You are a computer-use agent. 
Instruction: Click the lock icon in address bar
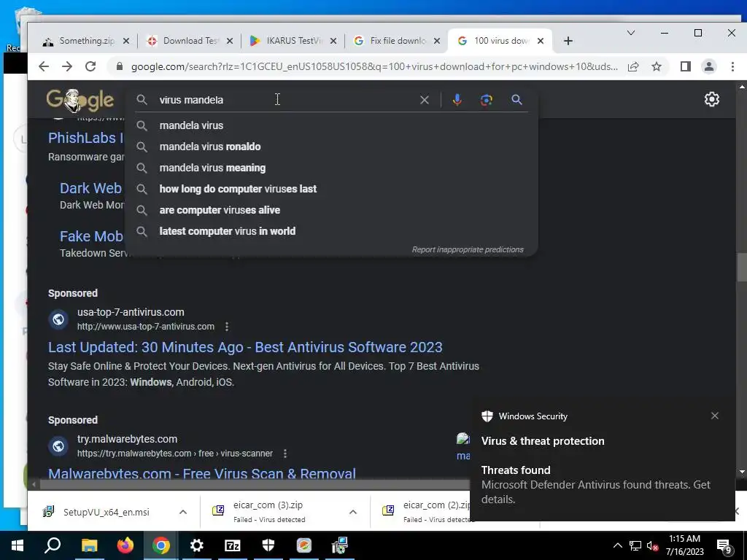(120, 66)
